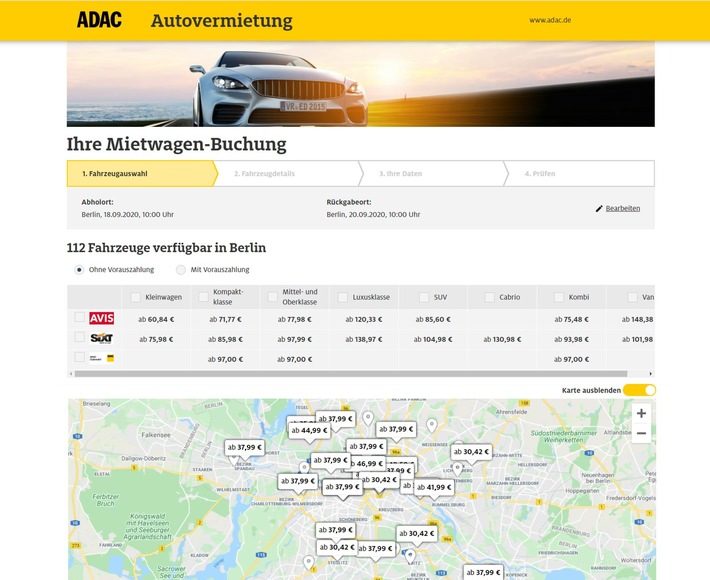Zoom out the map with minus button
The width and height of the screenshot is (710, 580).
(641, 433)
